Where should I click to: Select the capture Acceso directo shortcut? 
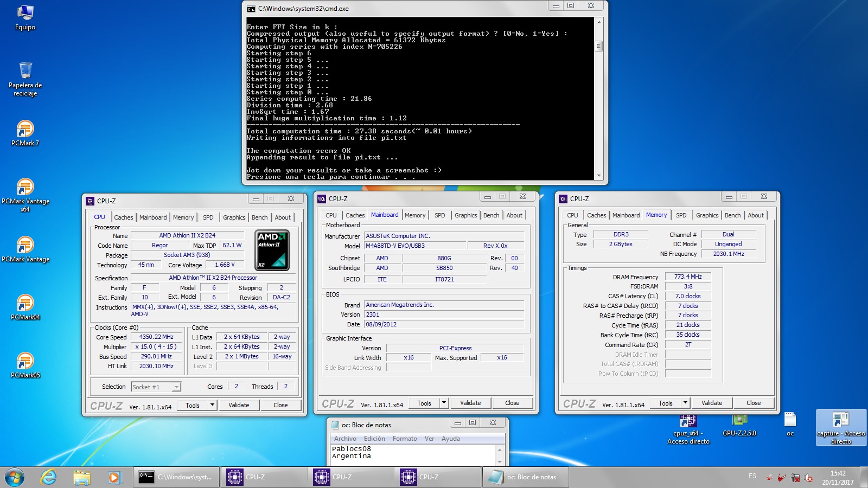point(841,428)
